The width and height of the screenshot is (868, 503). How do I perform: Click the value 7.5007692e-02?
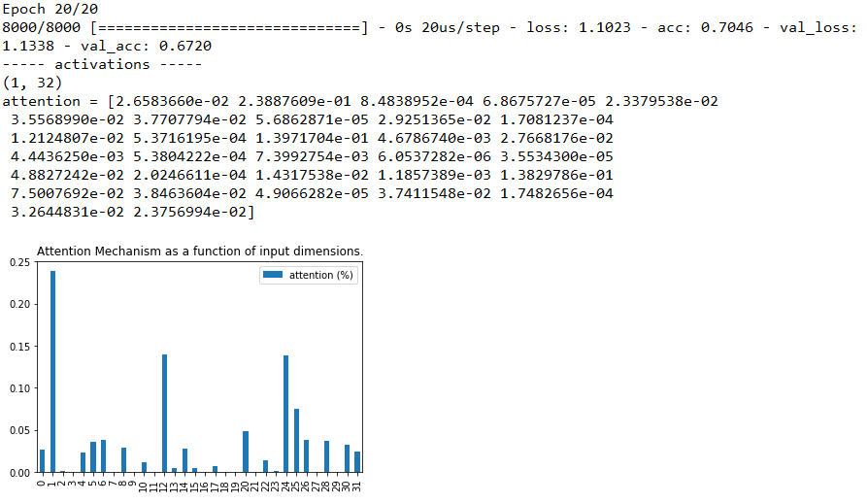click(68, 193)
